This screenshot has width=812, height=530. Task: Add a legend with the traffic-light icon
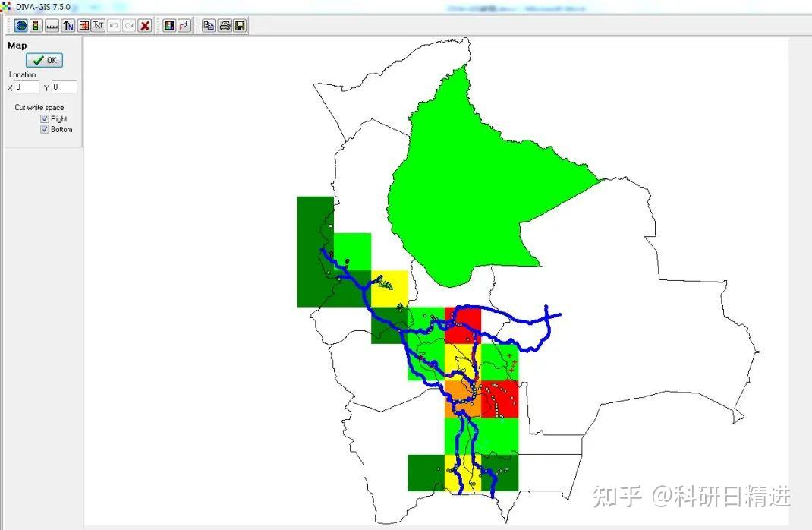tap(36, 25)
